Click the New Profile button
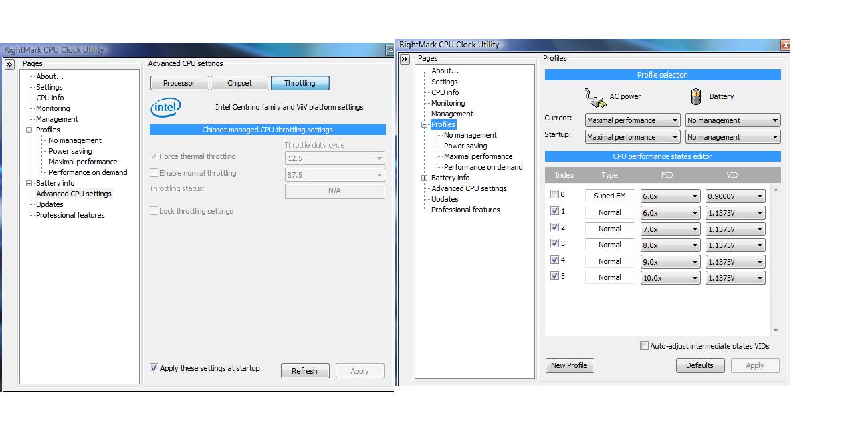 (569, 365)
